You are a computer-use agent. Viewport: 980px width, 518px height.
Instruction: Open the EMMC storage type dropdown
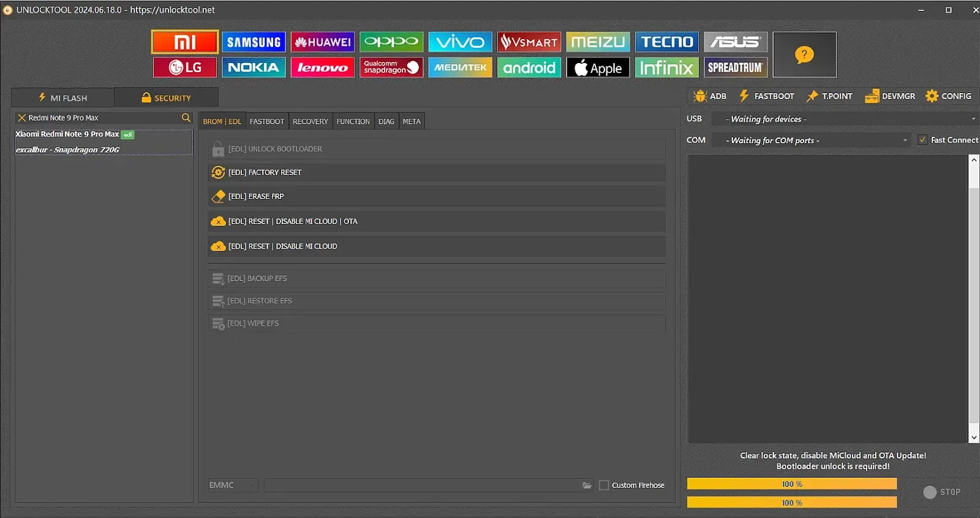(233, 485)
